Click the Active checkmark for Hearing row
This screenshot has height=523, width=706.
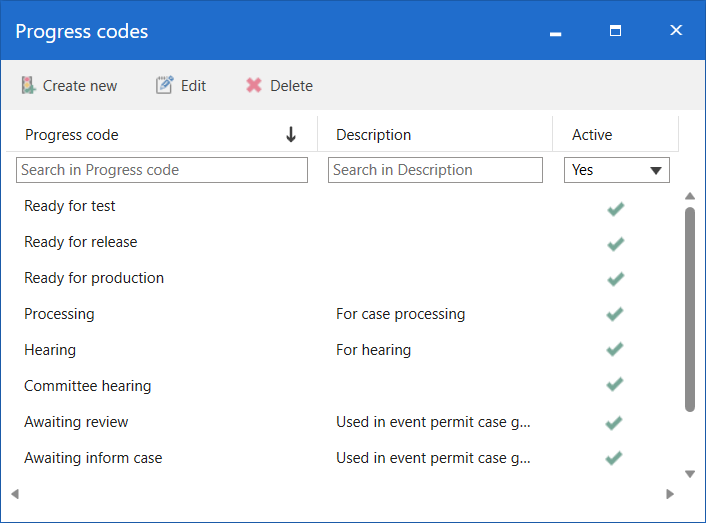615,349
